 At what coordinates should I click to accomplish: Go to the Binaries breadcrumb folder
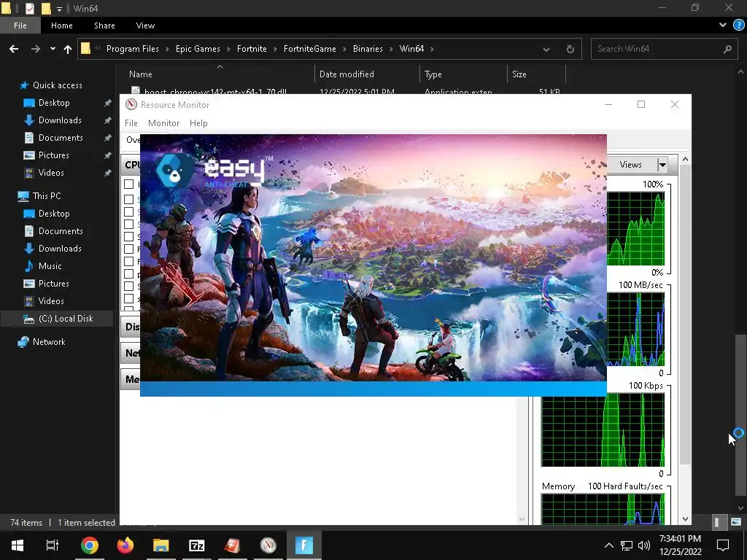click(x=368, y=49)
